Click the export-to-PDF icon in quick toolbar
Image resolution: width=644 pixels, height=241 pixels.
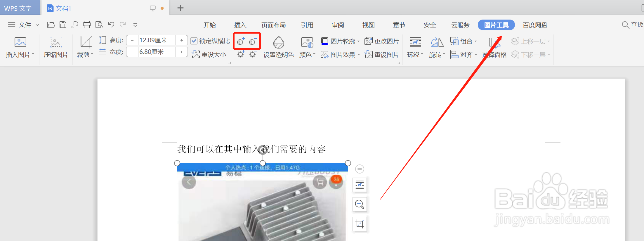click(75, 25)
